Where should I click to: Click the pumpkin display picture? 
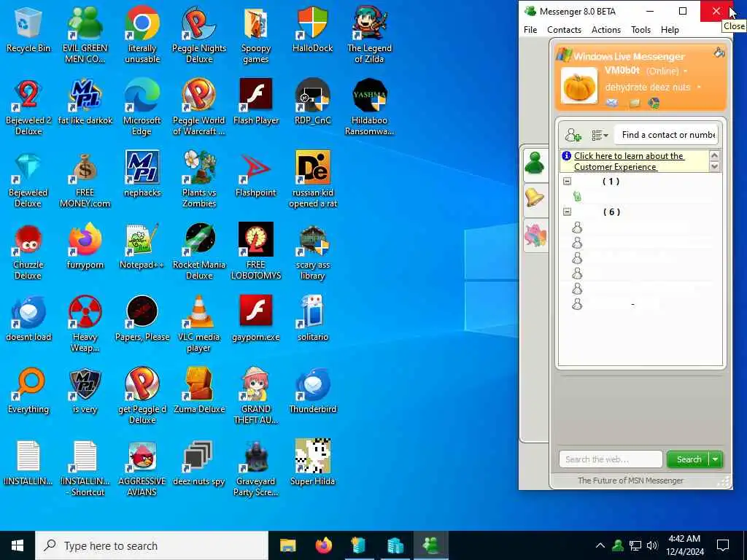click(x=578, y=86)
